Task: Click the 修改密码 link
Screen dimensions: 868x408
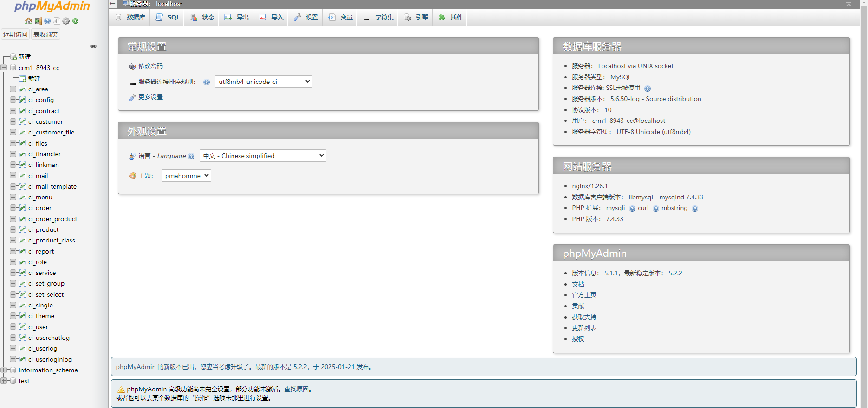Action: [150, 66]
